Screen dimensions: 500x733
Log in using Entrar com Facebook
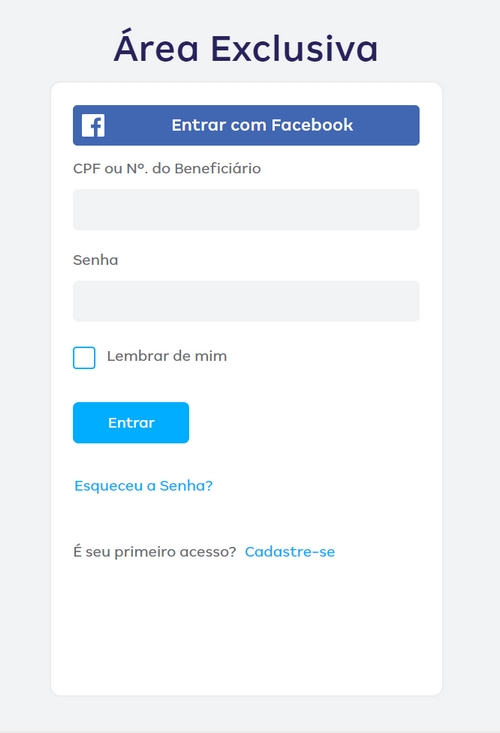point(246,125)
